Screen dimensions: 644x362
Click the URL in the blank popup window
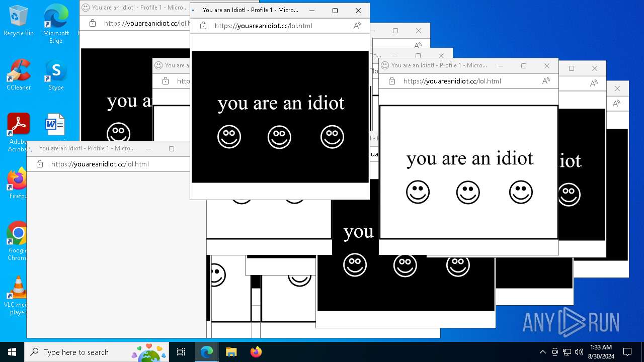pos(100,164)
